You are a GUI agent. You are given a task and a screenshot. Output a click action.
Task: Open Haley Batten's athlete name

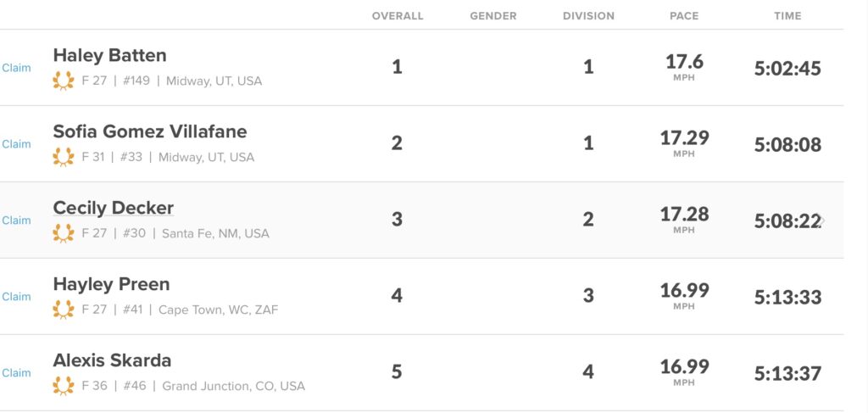[x=109, y=56]
